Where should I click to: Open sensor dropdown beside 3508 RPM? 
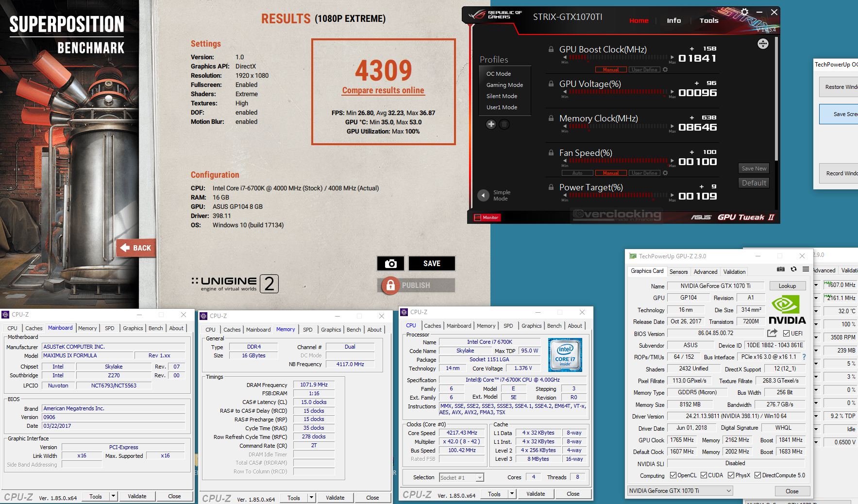click(x=816, y=337)
